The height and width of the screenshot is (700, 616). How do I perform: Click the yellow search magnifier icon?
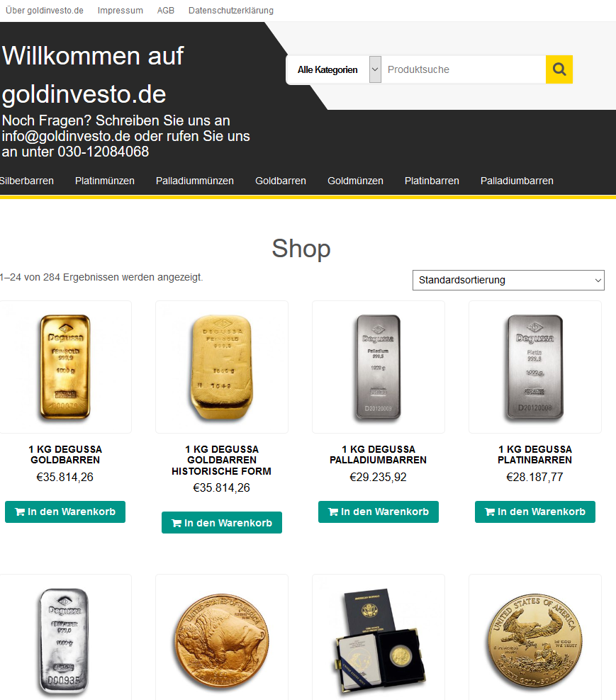point(559,69)
